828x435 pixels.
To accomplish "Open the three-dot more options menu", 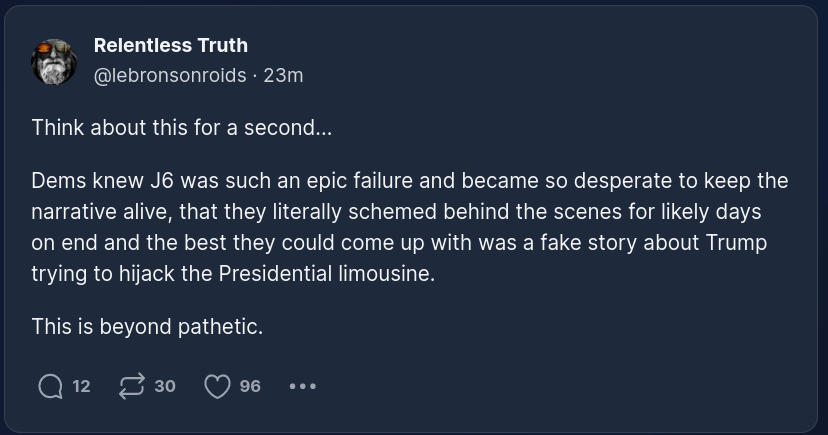I will 302,386.
